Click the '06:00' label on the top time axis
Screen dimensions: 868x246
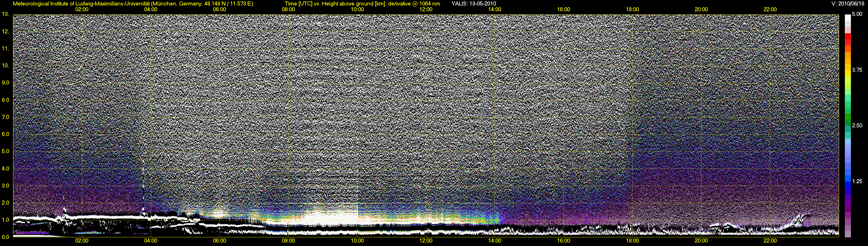(x=219, y=10)
